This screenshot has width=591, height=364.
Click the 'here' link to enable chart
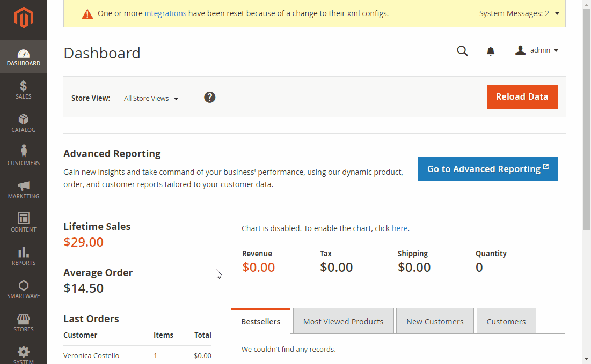tap(399, 228)
